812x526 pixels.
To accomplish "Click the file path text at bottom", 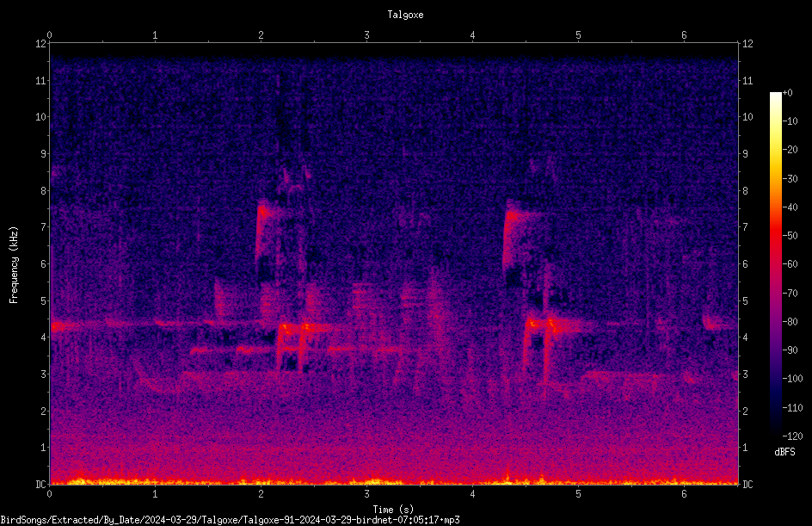I will pyautogui.click(x=230, y=520).
